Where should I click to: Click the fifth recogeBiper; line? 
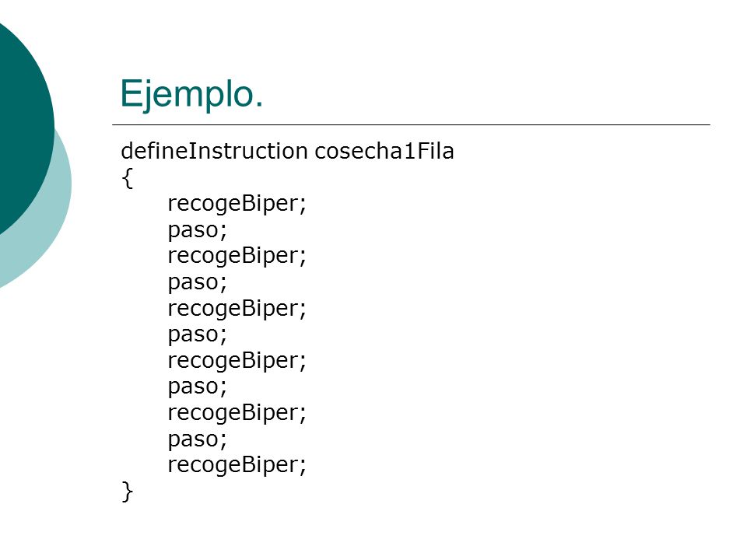[x=237, y=413]
